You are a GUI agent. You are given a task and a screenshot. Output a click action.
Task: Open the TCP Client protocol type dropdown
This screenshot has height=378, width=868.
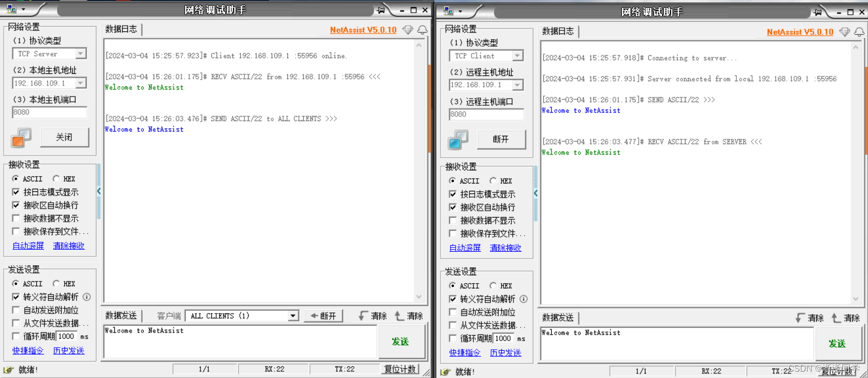(x=517, y=56)
